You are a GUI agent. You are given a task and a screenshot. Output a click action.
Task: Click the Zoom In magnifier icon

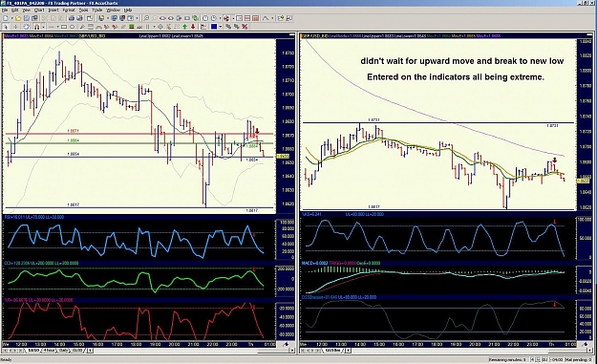146,18
